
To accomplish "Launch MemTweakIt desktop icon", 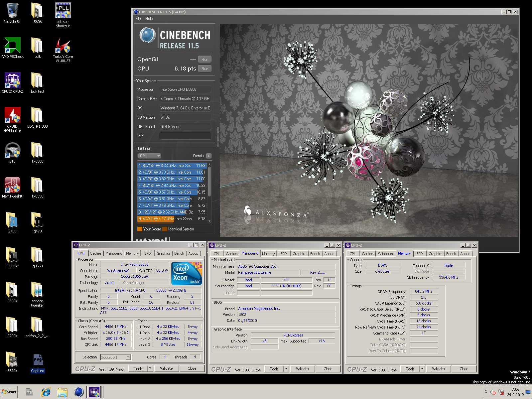I will click(x=12, y=188).
